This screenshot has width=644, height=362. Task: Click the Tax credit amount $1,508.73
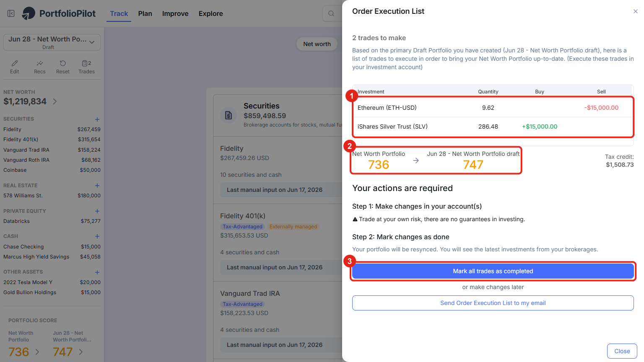620,165
